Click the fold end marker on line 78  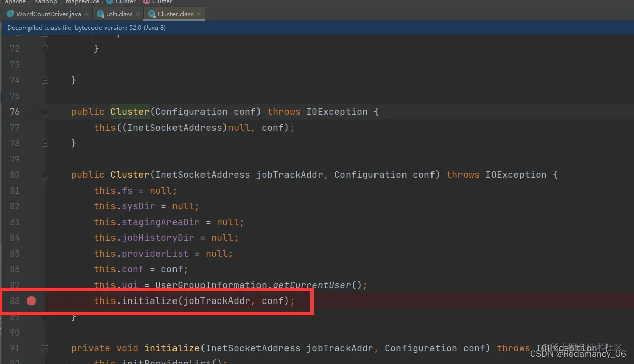coord(45,143)
